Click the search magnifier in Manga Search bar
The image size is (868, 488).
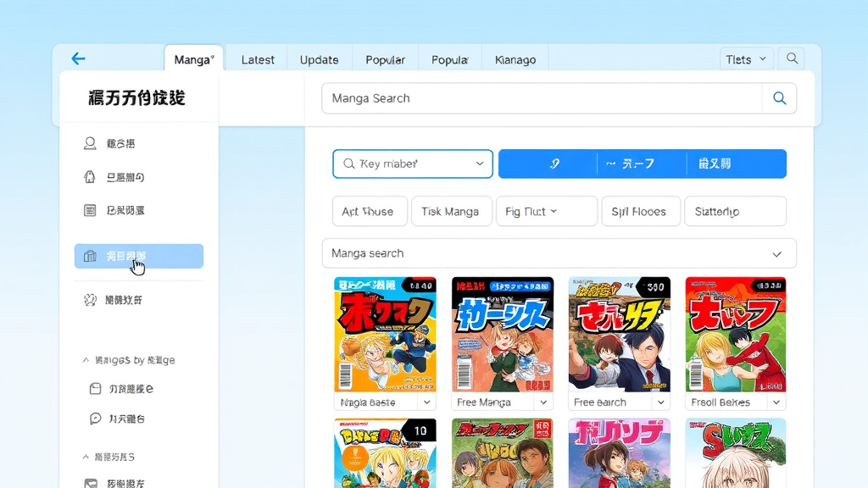(x=778, y=98)
